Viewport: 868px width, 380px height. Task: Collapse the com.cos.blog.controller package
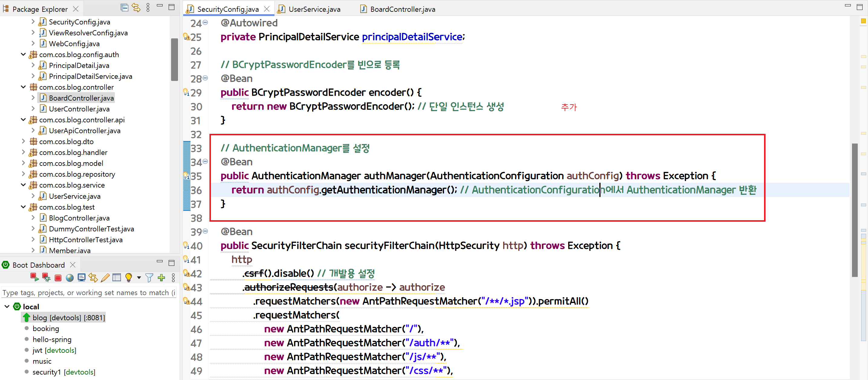tap(23, 87)
